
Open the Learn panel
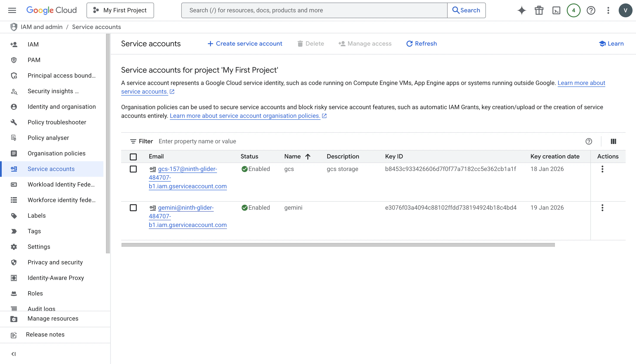pos(611,44)
